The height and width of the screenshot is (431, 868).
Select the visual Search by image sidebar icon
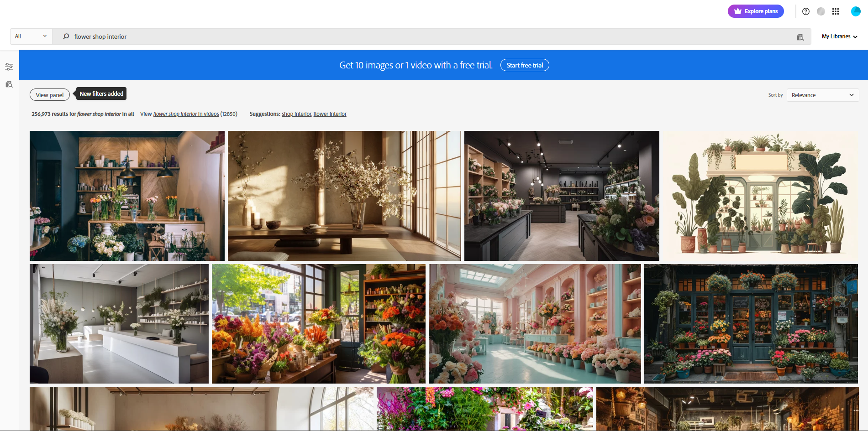(x=9, y=84)
